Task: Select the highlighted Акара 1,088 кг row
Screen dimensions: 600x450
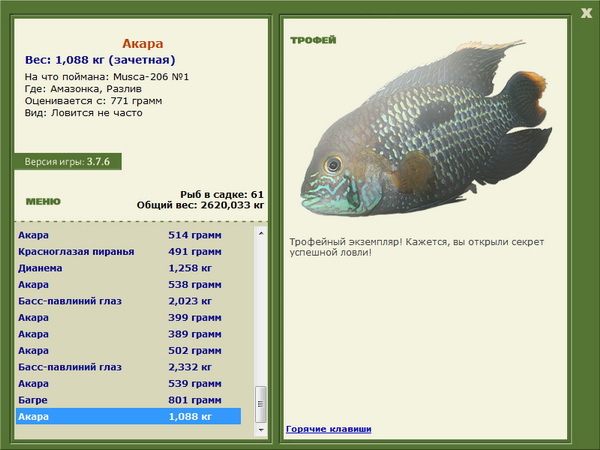Action: pyautogui.click(x=128, y=416)
